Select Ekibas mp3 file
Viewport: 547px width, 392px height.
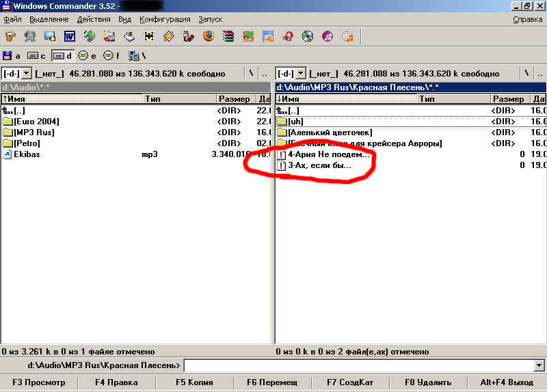pyautogui.click(x=136, y=154)
